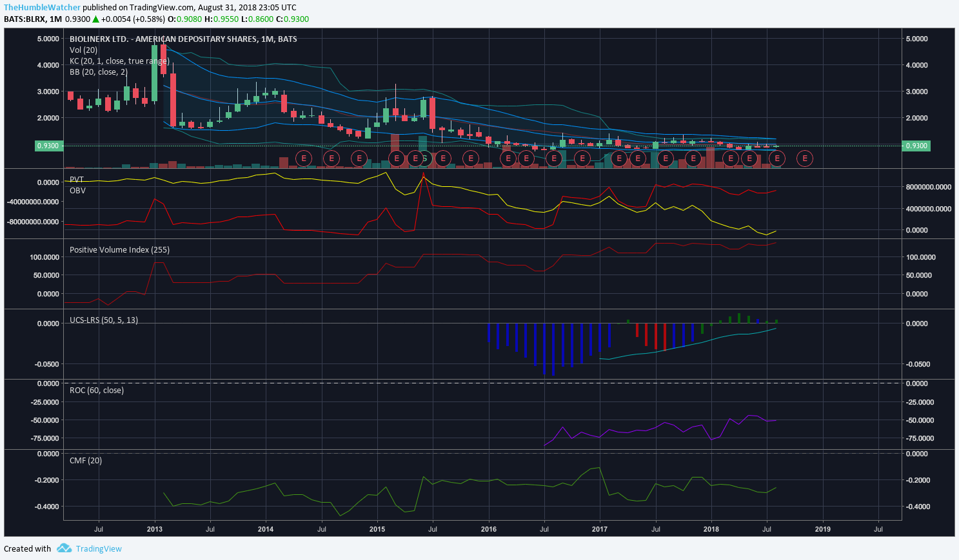The height and width of the screenshot is (560, 959).
Task: Click the PVT indicator label
Action: (77, 179)
